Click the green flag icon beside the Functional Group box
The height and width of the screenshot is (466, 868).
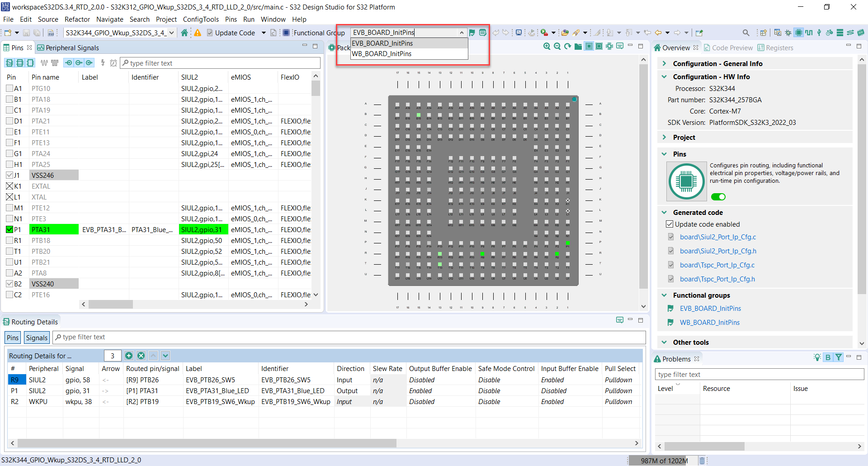pos(472,33)
